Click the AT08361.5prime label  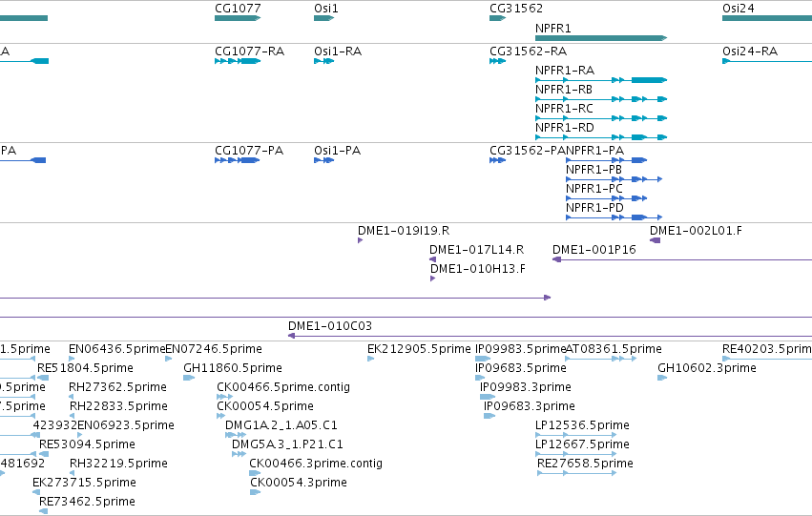coord(614,349)
